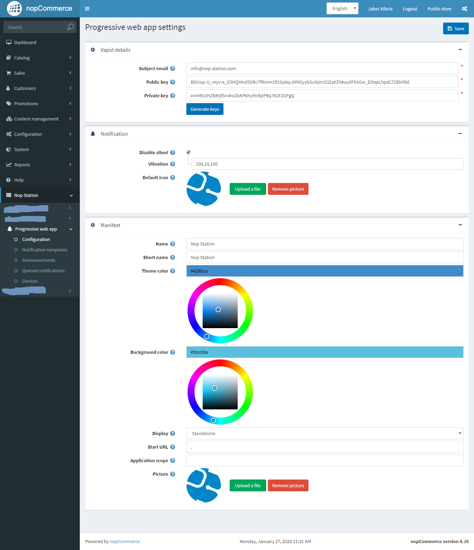Collapse the Notification panel
The width and height of the screenshot is (474, 550).
460,134
